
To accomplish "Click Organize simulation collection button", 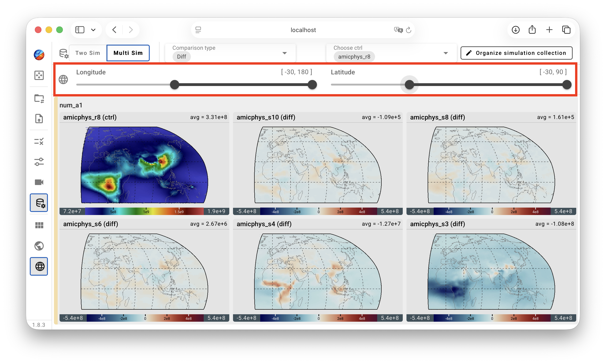I will tap(516, 53).
